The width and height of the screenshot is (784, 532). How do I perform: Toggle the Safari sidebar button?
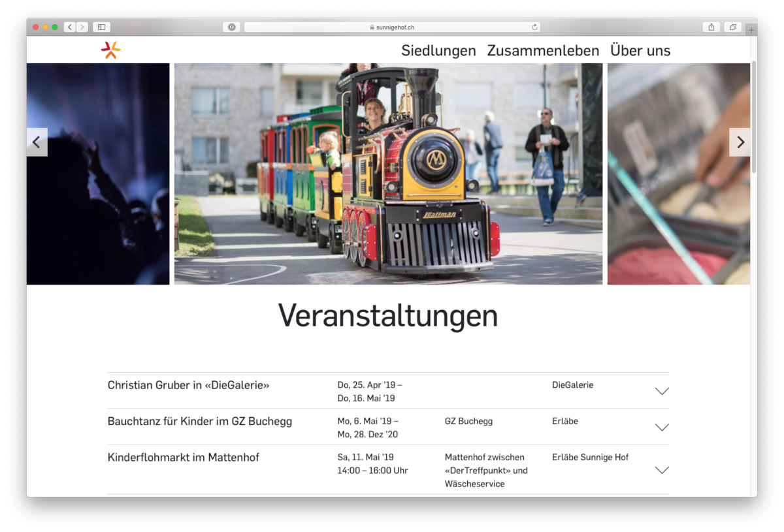point(101,27)
